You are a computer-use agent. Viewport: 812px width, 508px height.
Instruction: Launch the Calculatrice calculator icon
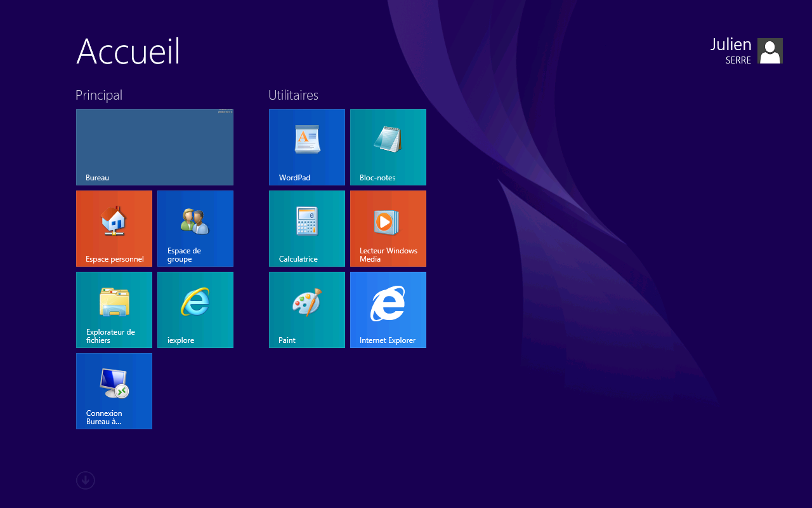(x=307, y=221)
